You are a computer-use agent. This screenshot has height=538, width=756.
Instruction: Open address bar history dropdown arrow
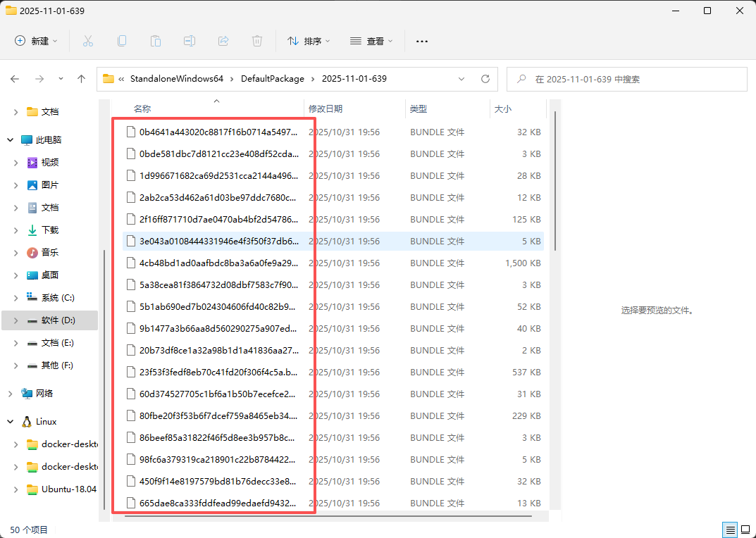[x=461, y=79]
